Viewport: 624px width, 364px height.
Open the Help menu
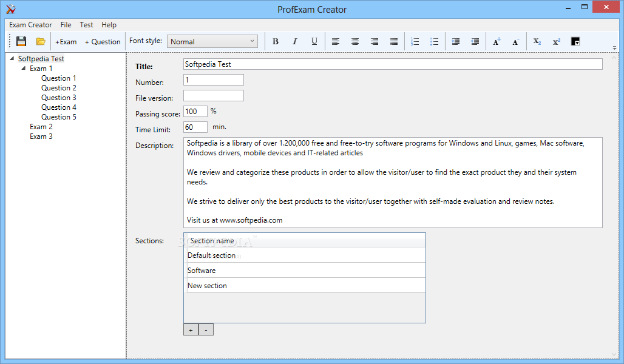(109, 25)
